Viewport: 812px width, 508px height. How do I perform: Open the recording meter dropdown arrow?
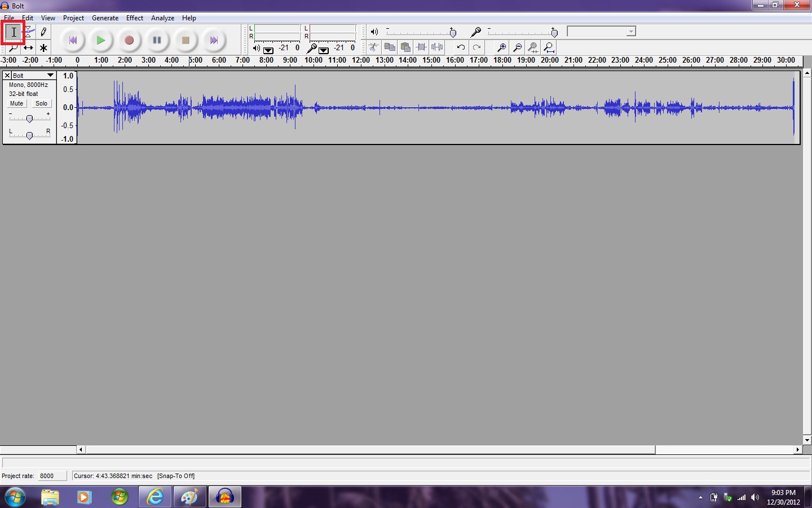coord(324,50)
